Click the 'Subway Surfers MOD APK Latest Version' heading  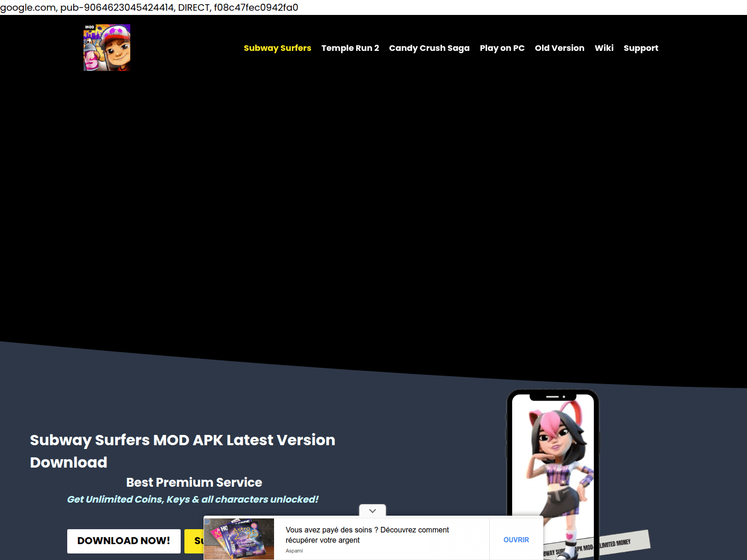click(x=183, y=451)
